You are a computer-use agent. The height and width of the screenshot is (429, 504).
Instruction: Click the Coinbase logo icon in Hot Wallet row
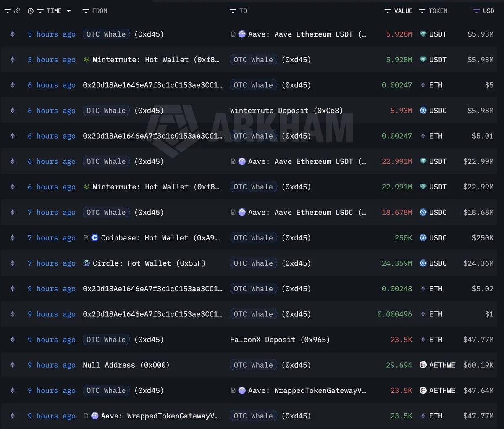coord(95,238)
